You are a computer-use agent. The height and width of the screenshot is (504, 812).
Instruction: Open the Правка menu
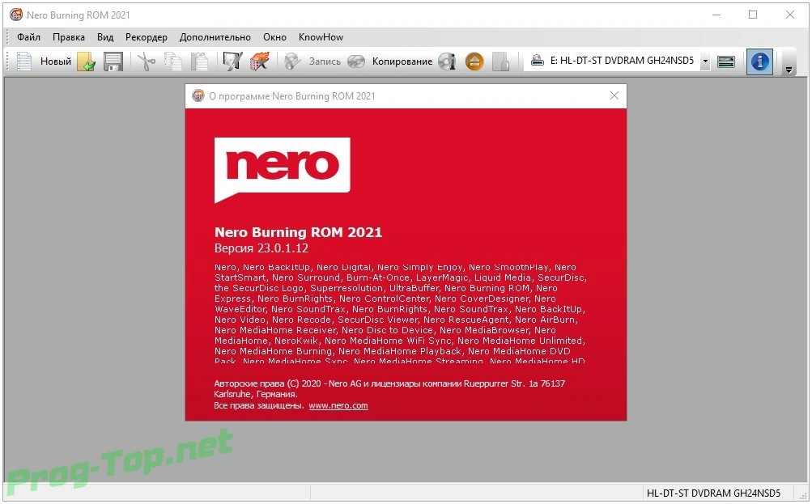(69, 37)
